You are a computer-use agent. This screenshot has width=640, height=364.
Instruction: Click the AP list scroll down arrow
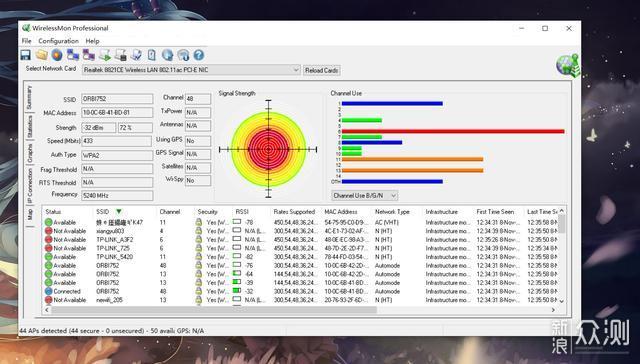coord(562,301)
